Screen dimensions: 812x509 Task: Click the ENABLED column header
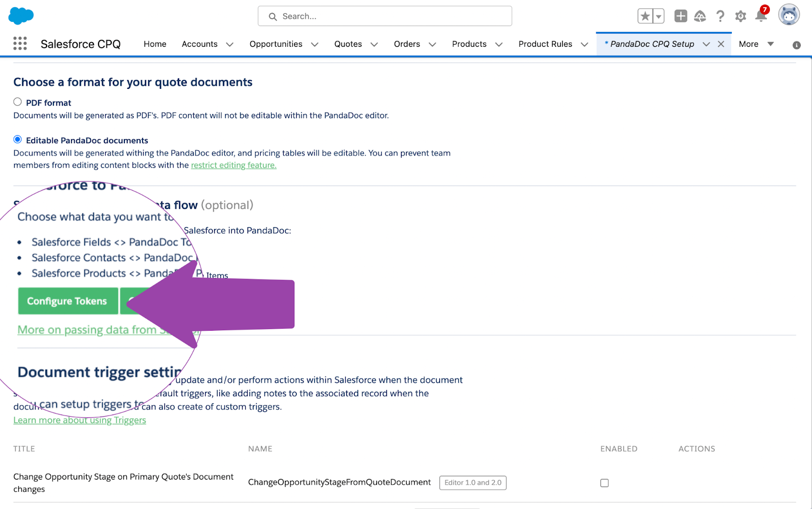[x=619, y=449]
